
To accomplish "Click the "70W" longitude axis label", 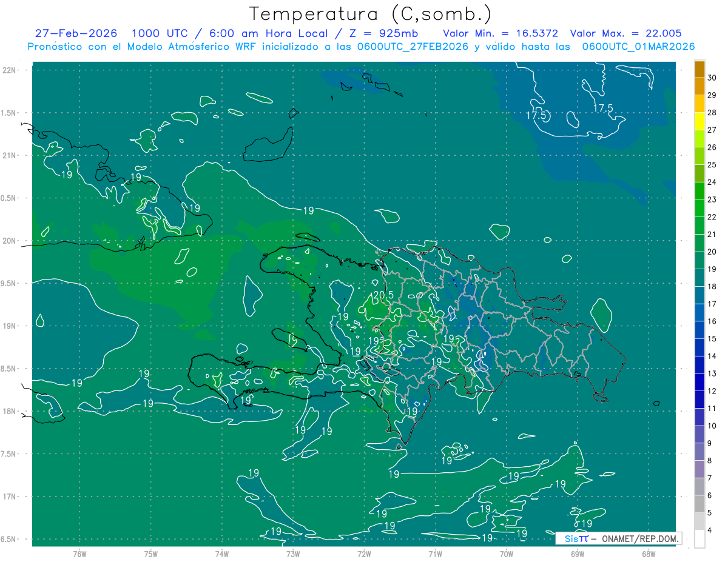I will click(x=507, y=554).
